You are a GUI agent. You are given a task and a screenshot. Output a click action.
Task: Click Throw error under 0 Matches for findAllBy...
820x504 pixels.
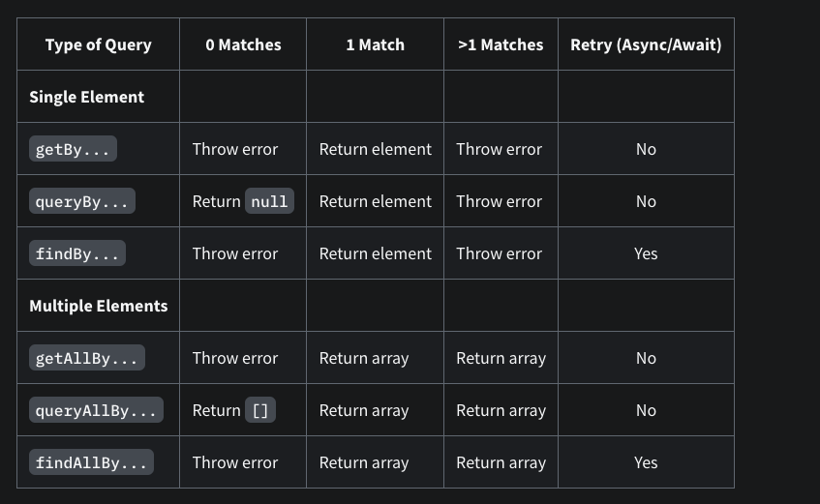[x=235, y=462]
